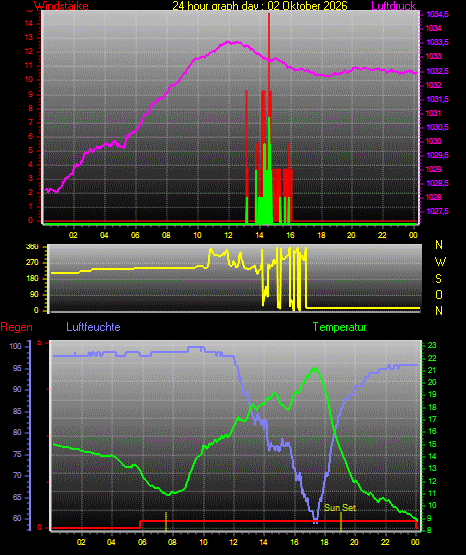
Task: Click hour 18 under the top wind graph
Action: (x=321, y=235)
